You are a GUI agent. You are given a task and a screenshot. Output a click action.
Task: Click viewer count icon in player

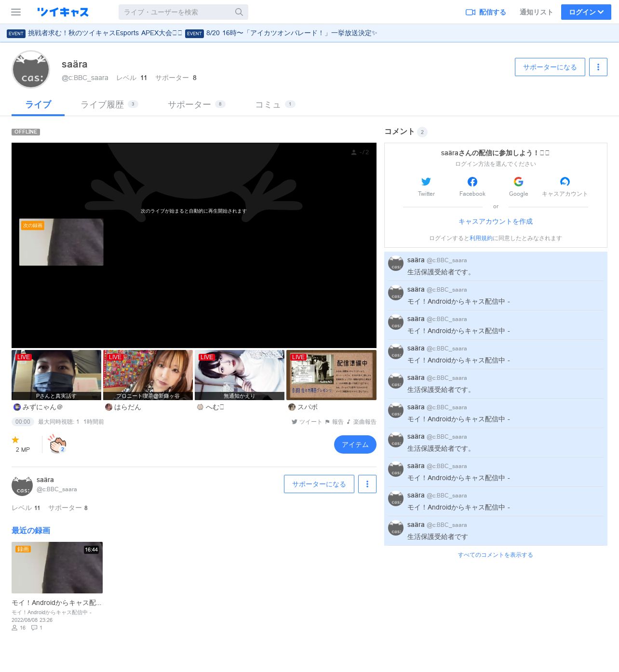[354, 152]
